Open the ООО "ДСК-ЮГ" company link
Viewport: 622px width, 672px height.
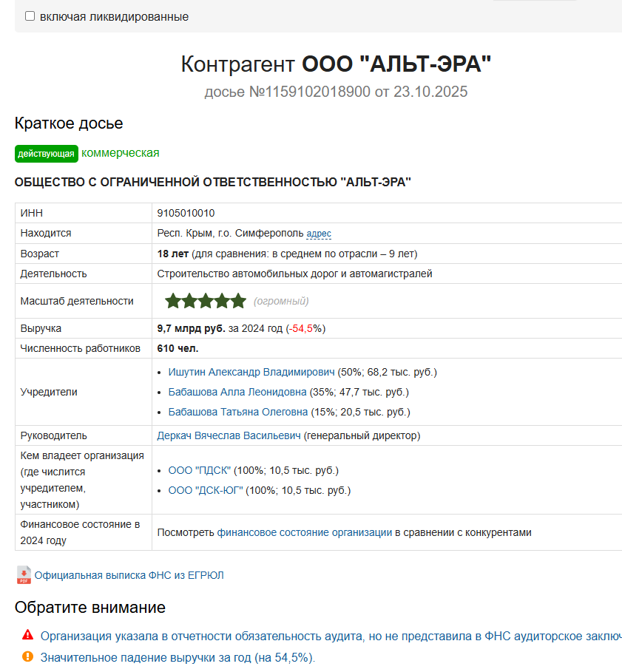tap(206, 490)
